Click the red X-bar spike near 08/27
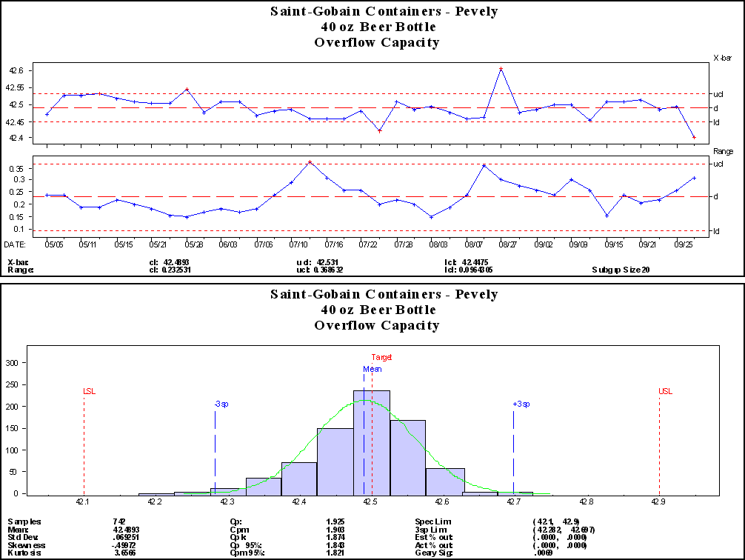This screenshot has width=745, height=560. [x=501, y=69]
